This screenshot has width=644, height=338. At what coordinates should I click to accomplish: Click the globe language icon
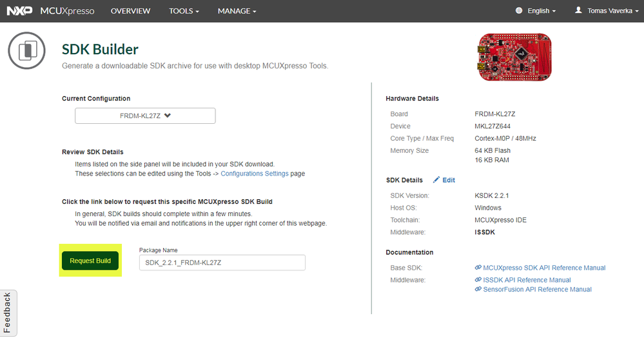[x=520, y=11]
